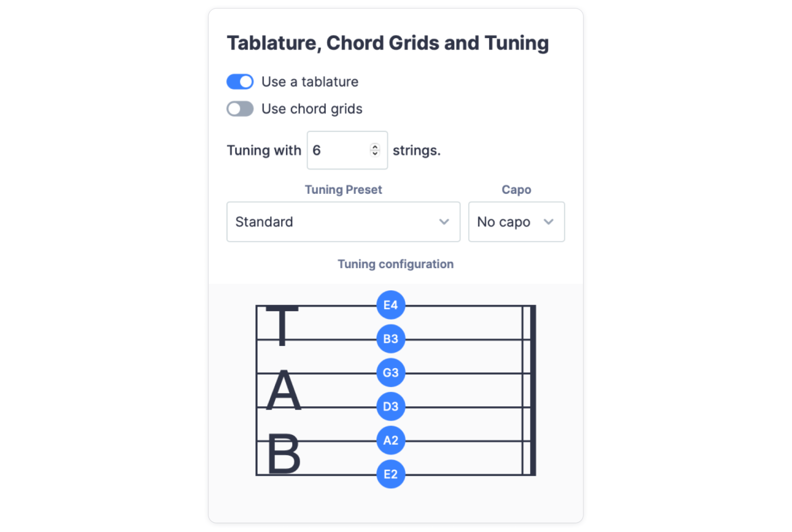
Task: Enable the Use chord grids switch
Action: [x=239, y=109]
